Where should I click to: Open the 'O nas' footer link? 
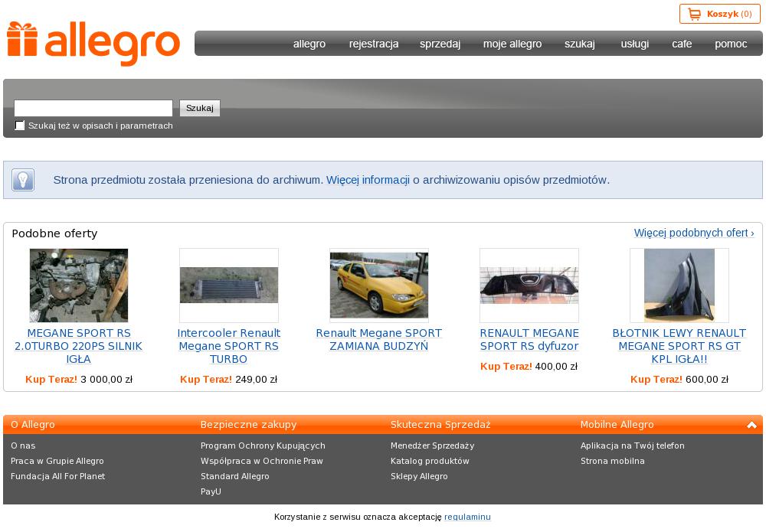click(23, 446)
